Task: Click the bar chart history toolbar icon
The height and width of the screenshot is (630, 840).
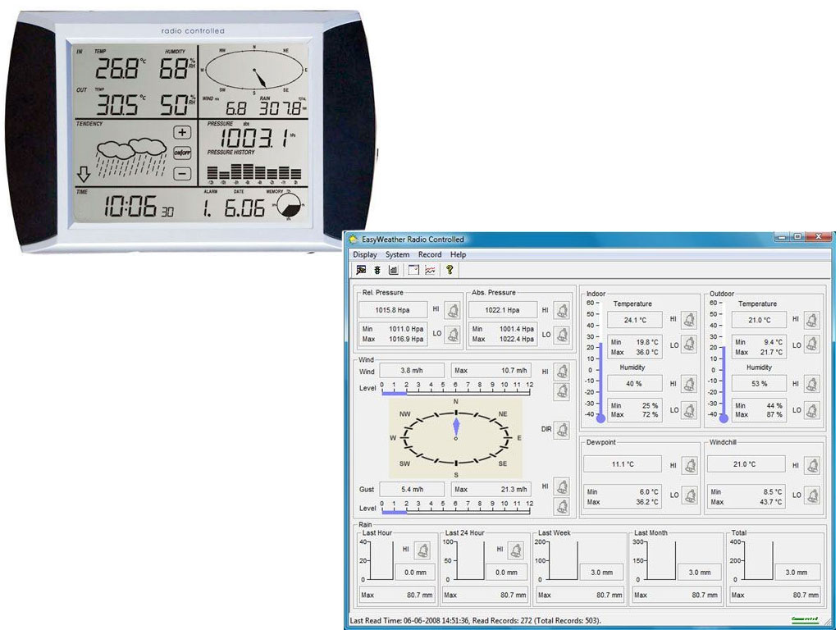Action: (x=393, y=270)
